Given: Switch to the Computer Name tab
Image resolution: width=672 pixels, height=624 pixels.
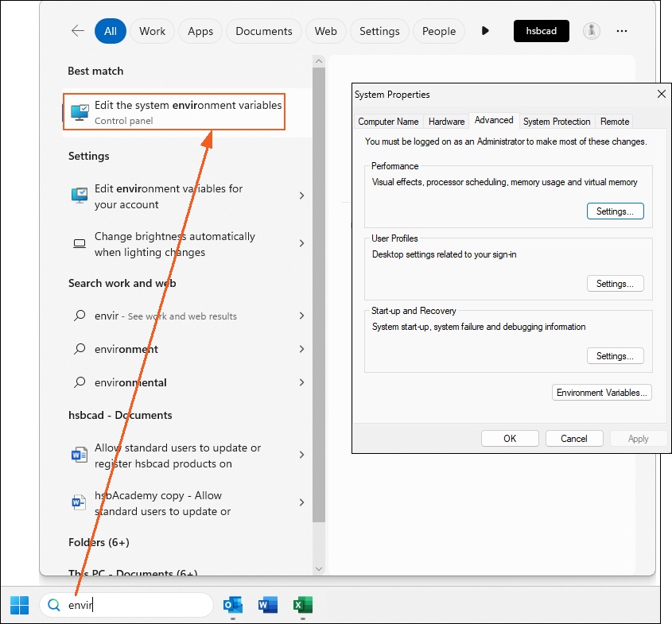Looking at the screenshot, I should pos(388,122).
